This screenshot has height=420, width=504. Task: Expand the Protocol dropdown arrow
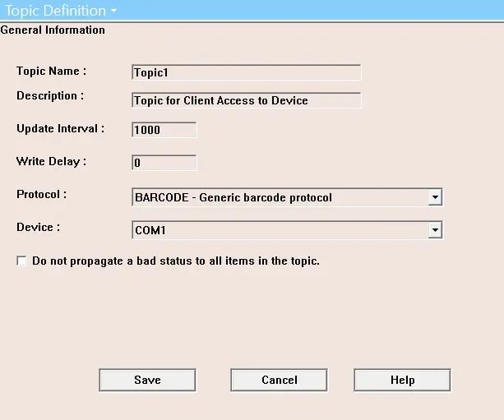coord(436,197)
